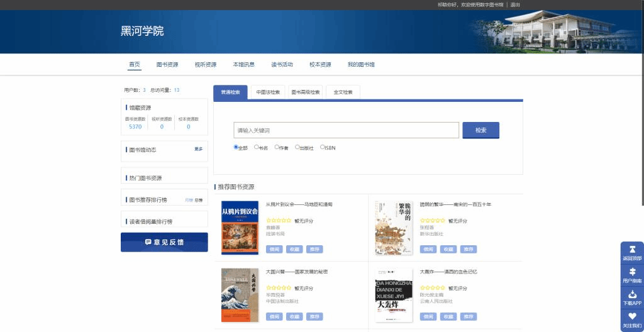Open the 用户指南 user guide icon
Viewport: 644px width, 332px height.
(632, 271)
